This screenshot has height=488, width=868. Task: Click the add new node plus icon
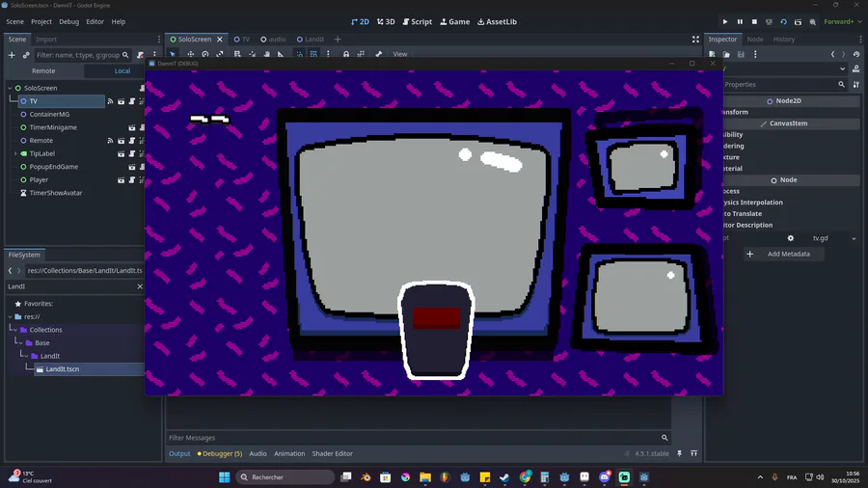point(12,55)
